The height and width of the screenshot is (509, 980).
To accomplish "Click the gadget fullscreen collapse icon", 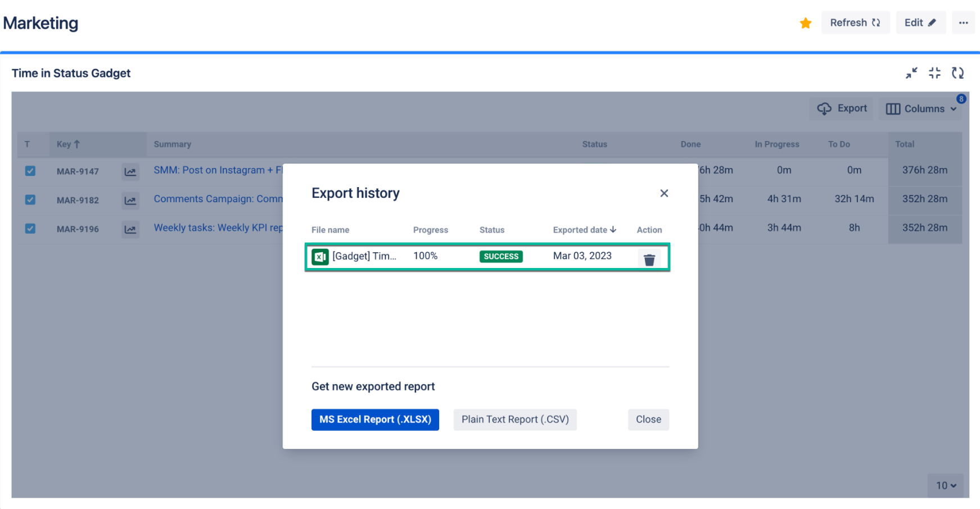I will [x=934, y=73].
